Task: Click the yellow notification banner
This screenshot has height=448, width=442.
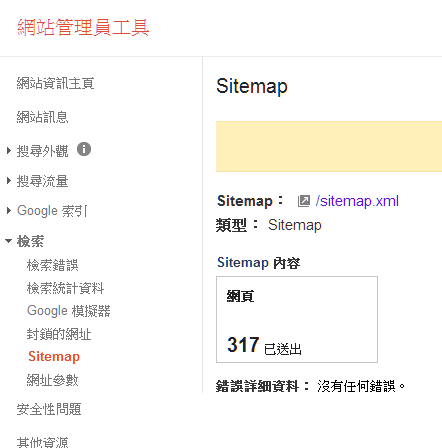Action: tap(329, 147)
